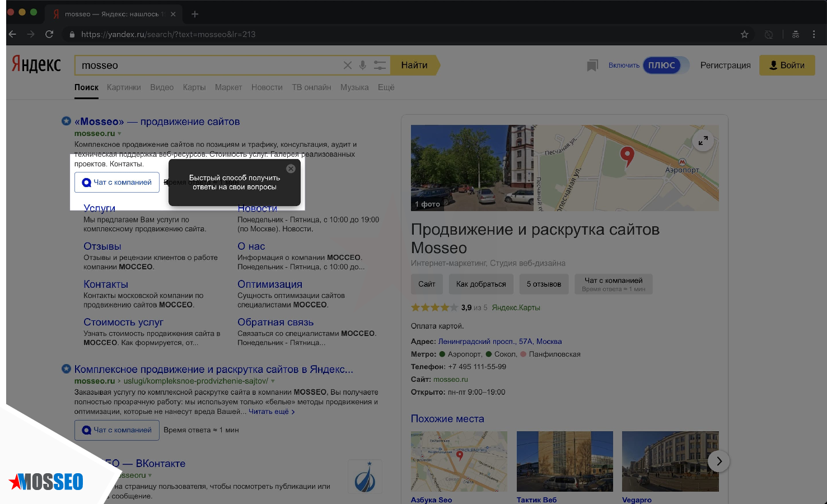Open Chrome three-dot menu
This screenshot has width=827, height=504.
tap(814, 34)
